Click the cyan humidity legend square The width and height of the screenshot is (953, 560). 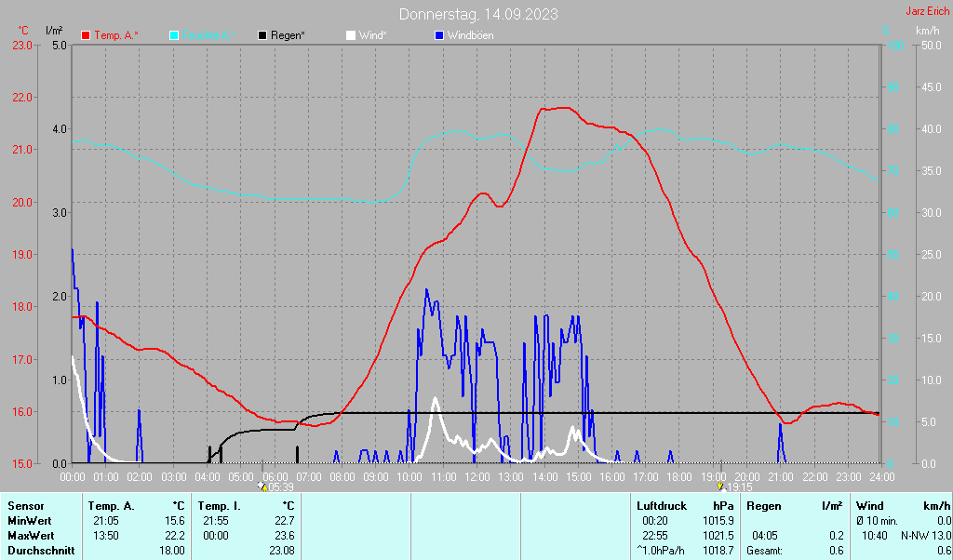pos(175,35)
